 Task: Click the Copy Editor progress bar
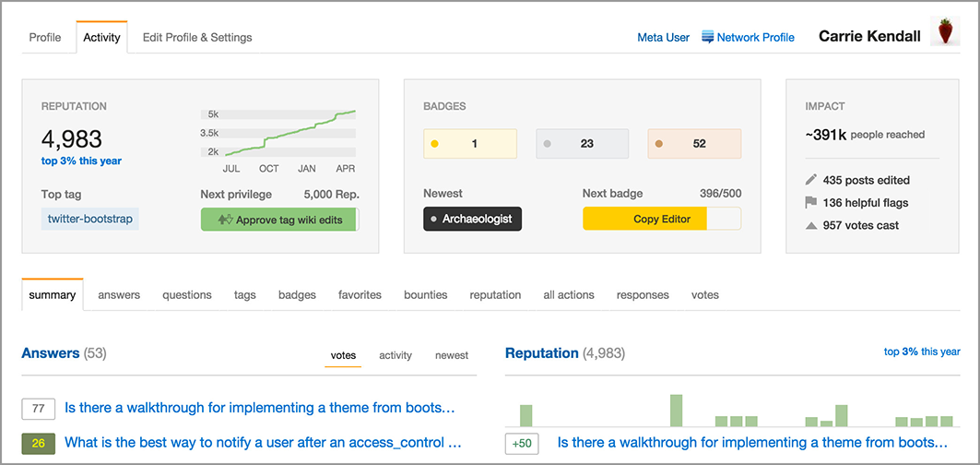click(662, 219)
